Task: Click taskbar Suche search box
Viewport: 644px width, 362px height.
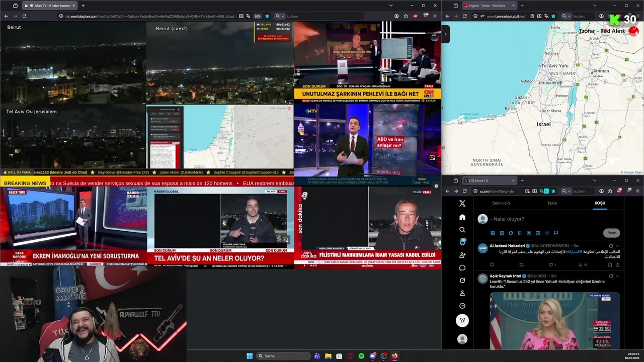Action: pos(284,356)
